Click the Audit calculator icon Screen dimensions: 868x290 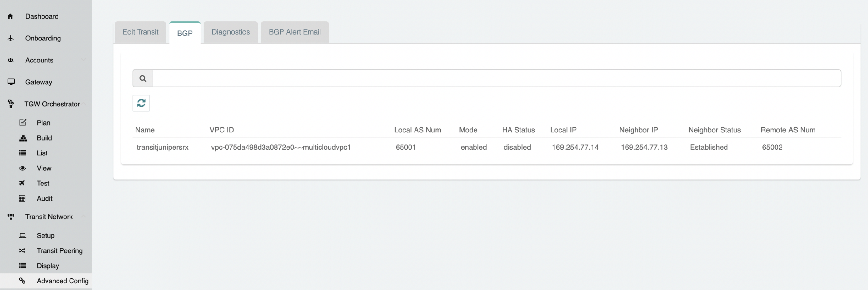point(22,198)
